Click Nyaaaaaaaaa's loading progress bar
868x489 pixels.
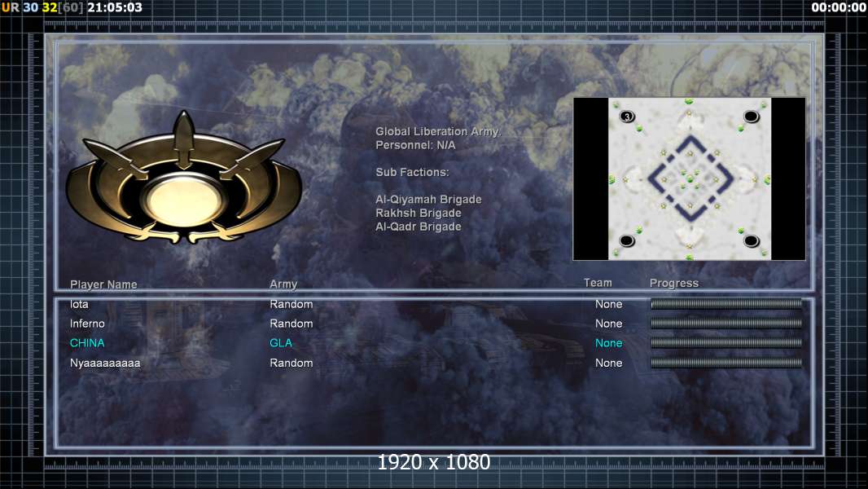726,363
